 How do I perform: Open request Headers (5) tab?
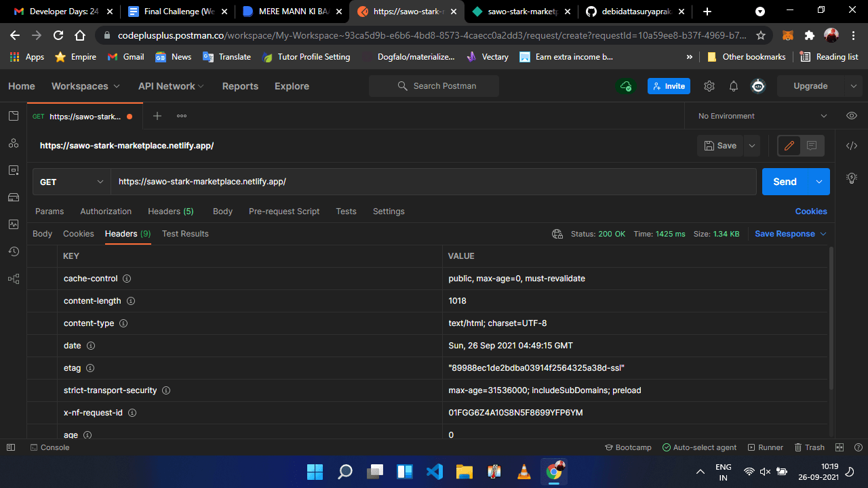point(171,211)
